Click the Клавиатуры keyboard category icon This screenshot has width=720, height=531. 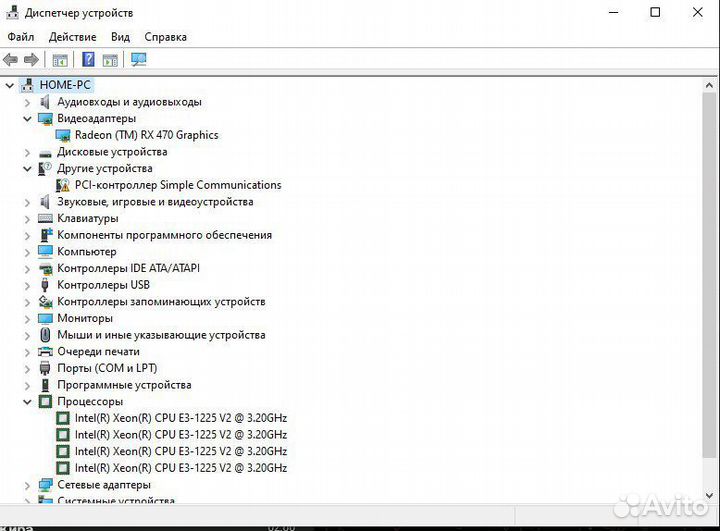(x=45, y=218)
